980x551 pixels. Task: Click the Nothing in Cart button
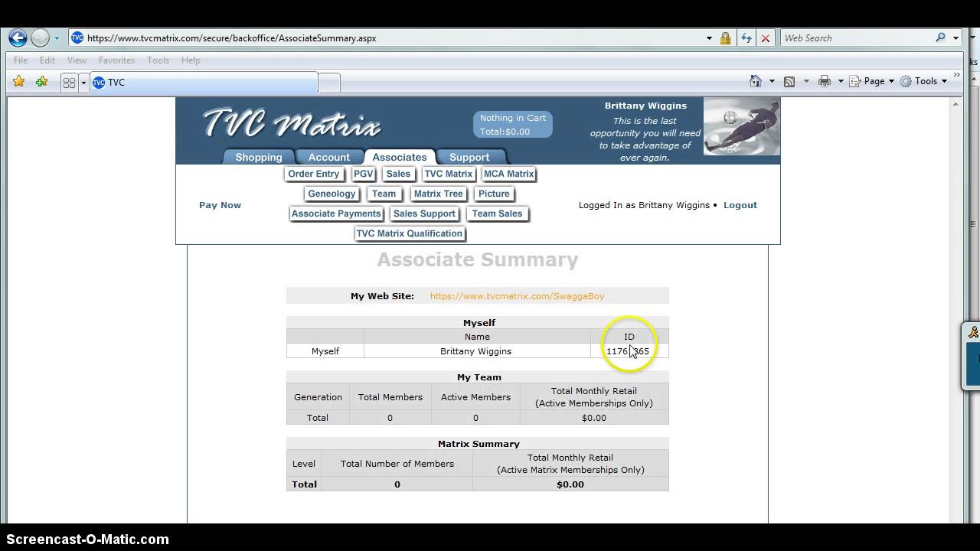512,125
